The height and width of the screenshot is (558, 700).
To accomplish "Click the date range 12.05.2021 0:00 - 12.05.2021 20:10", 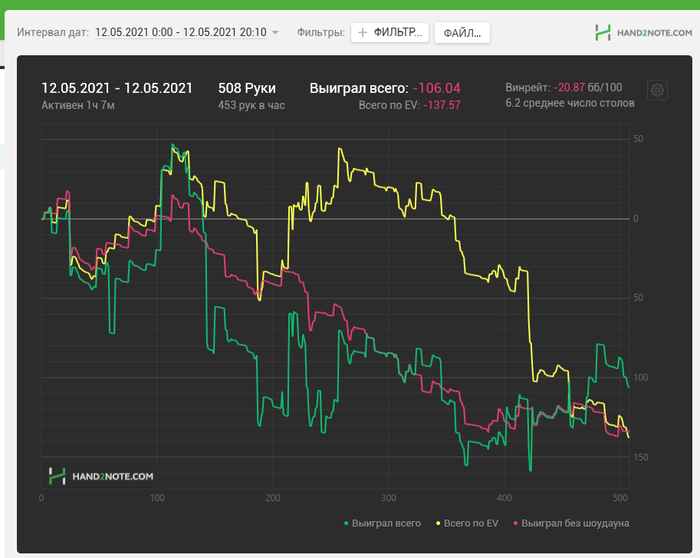I will coord(181,32).
